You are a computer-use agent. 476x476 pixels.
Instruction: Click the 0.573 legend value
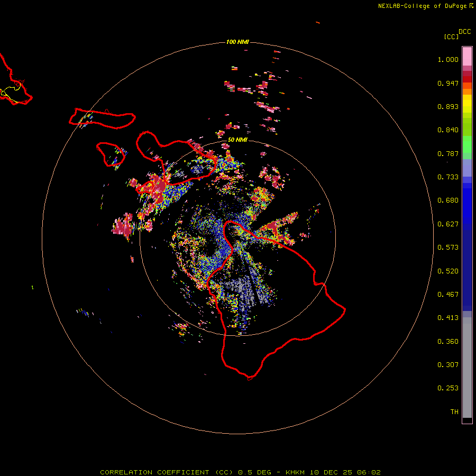click(x=448, y=248)
